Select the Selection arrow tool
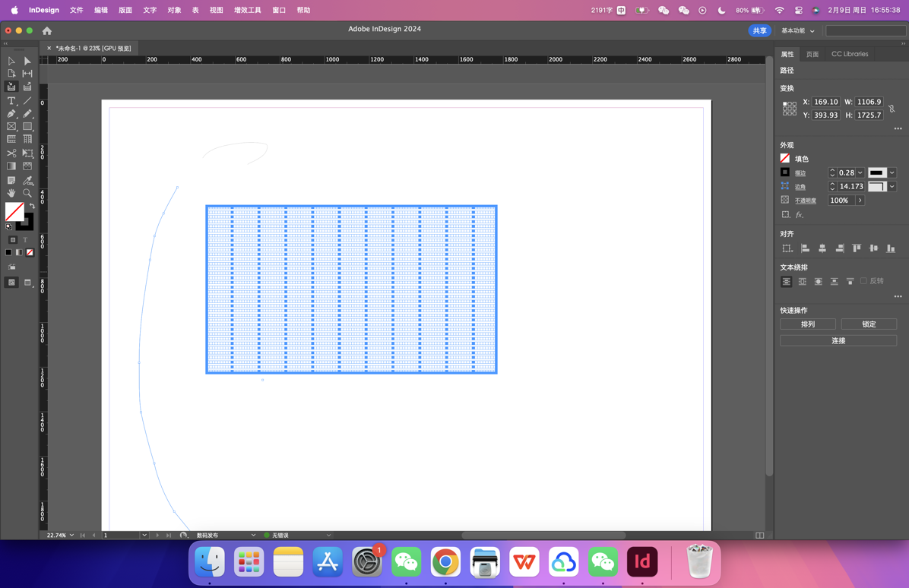The image size is (909, 588). click(x=11, y=60)
